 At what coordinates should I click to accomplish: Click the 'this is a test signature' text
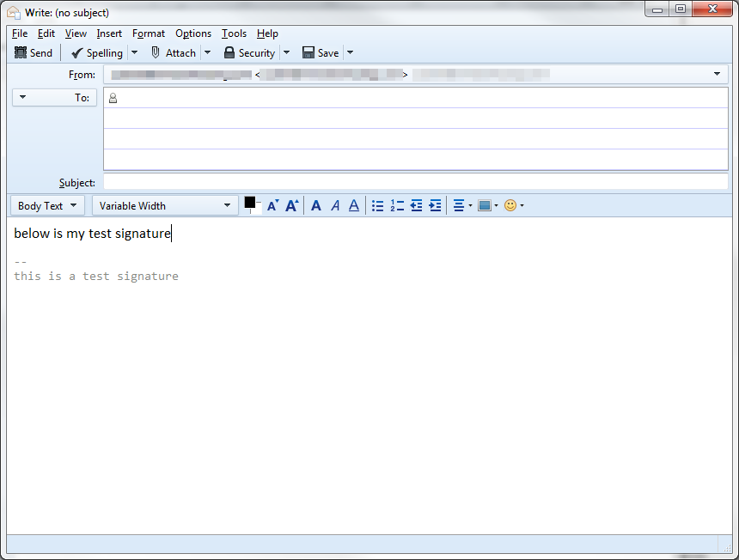pos(96,276)
